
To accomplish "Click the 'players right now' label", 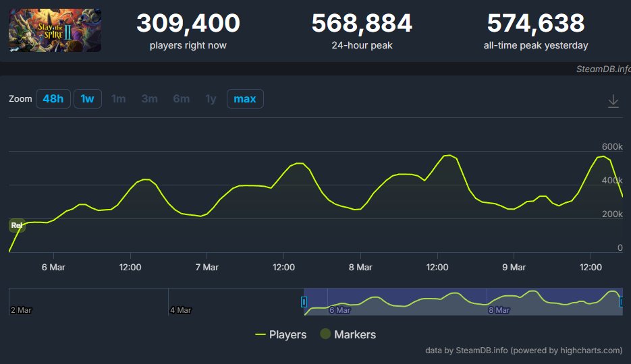I will (x=188, y=45).
